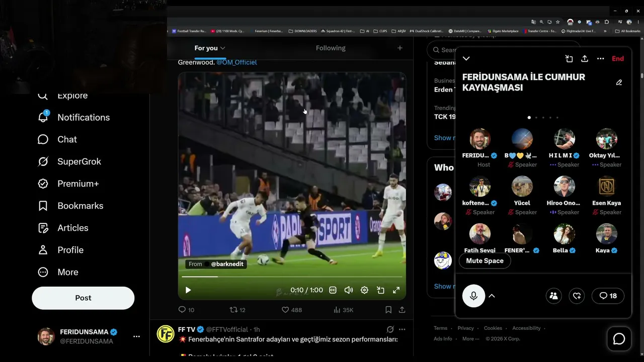Go to Bookmarks

point(70,206)
